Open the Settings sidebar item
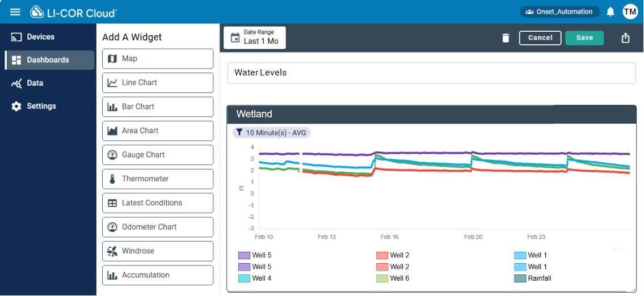Image resolution: width=644 pixels, height=296 pixels. (x=41, y=106)
